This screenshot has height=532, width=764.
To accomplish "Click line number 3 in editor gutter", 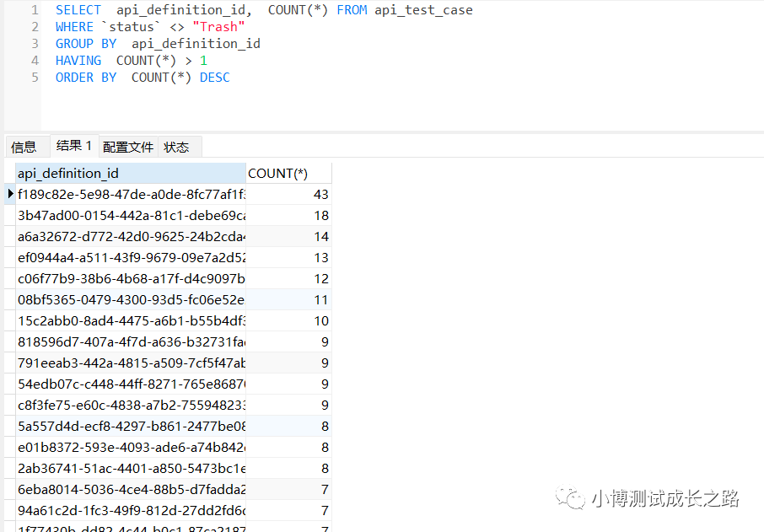I will [x=35, y=43].
